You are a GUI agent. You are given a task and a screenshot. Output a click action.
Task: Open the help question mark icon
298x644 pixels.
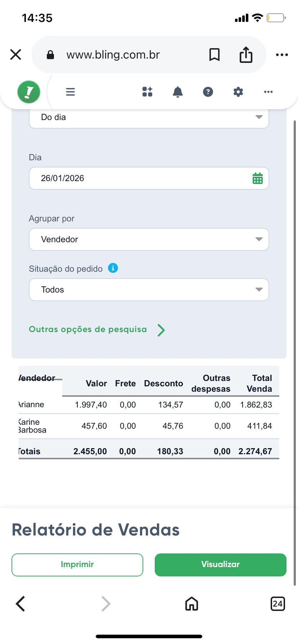pyautogui.click(x=208, y=92)
